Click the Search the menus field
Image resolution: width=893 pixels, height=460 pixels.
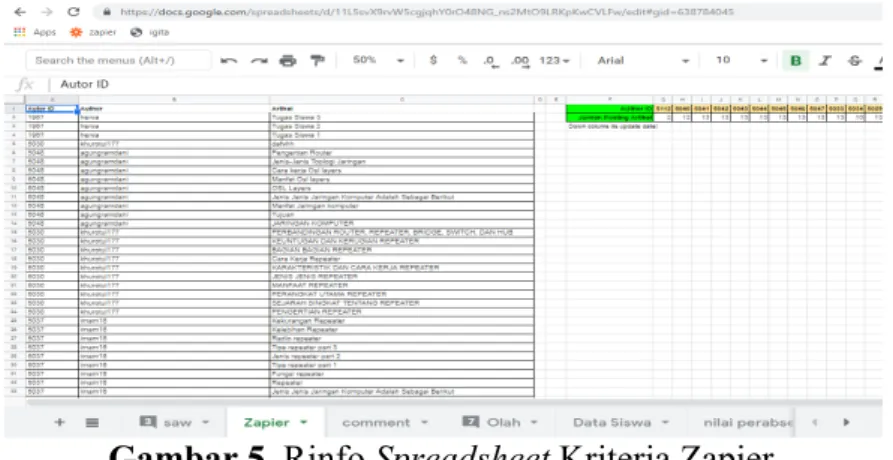pyautogui.click(x=118, y=60)
